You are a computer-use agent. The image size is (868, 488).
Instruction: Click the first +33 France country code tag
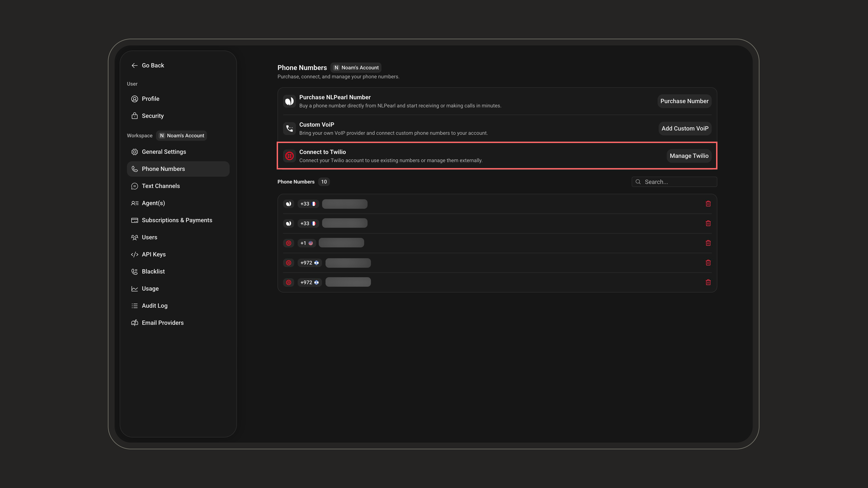pyautogui.click(x=308, y=204)
